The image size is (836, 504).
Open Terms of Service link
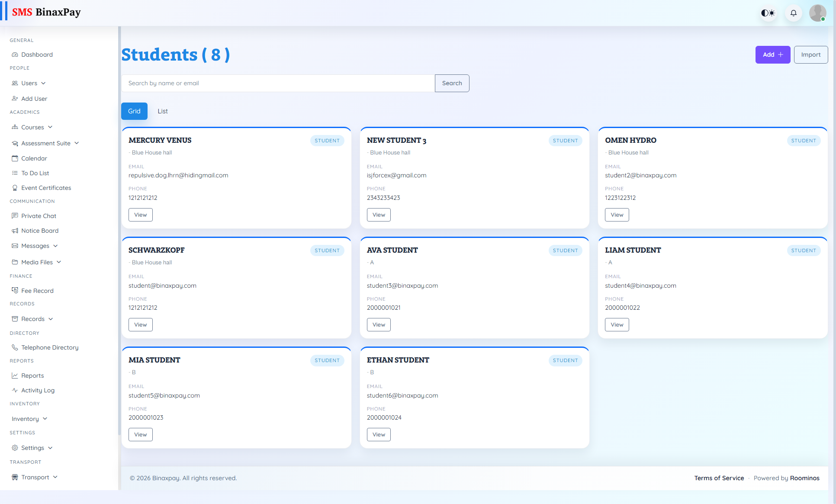pyautogui.click(x=719, y=478)
